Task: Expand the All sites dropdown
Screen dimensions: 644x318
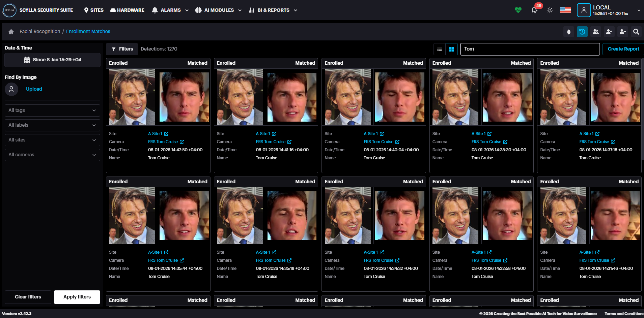Action: [52, 140]
